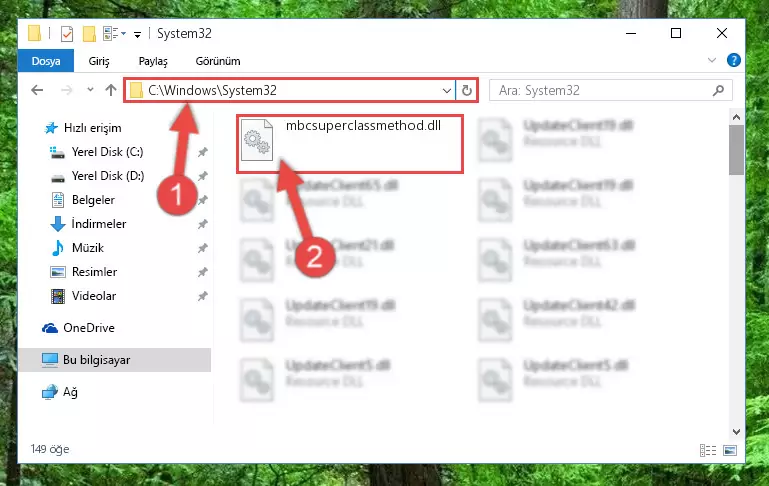Open the address bar history dropdown
769x486 pixels.
point(446,90)
